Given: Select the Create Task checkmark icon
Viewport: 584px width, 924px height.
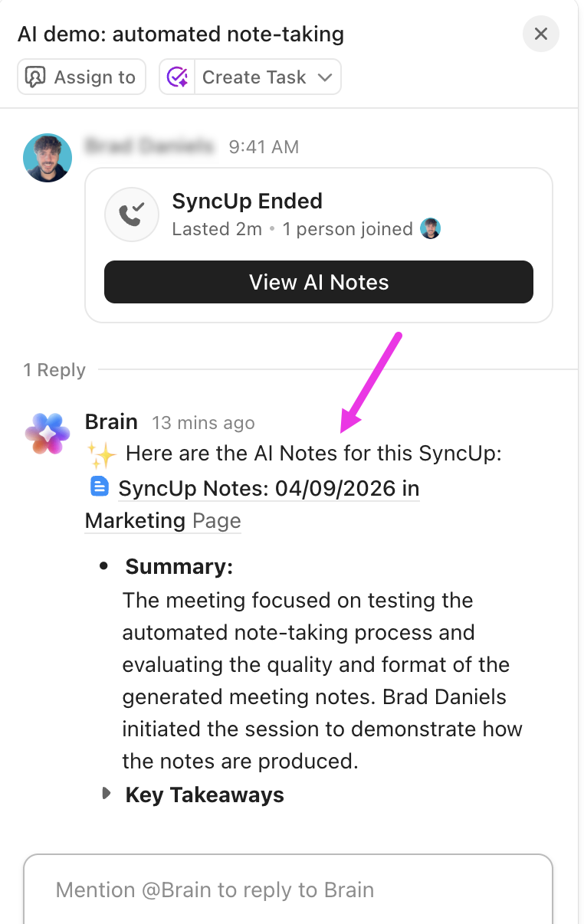Looking at the screenshot, I should tap(176, 77).
